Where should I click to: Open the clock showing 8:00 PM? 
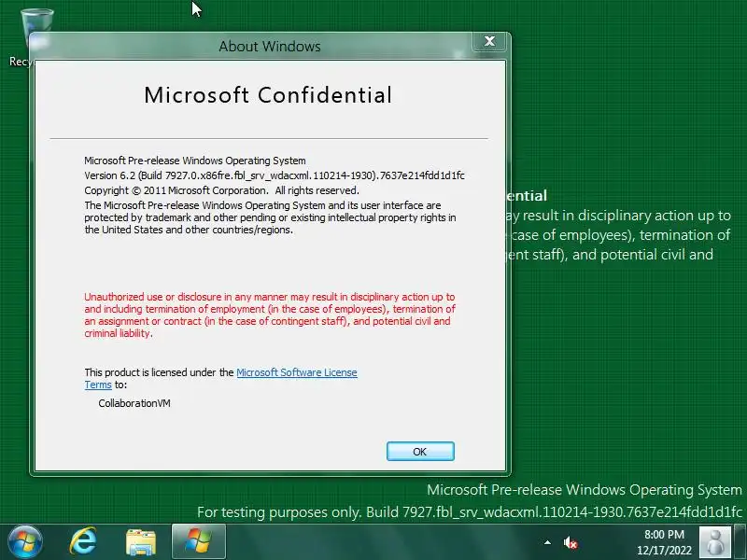[664, 542]
